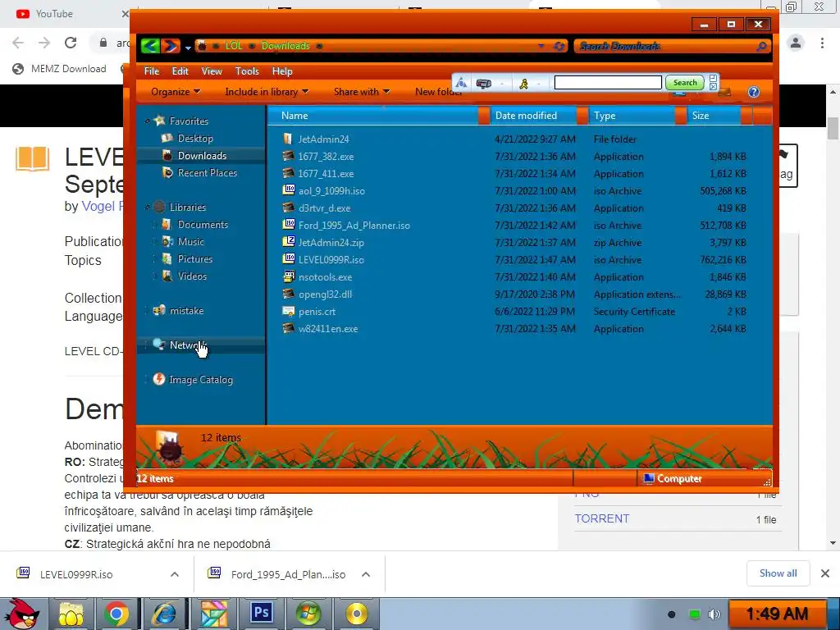Open the recent locations dropdown arrow

click(188, 48)
